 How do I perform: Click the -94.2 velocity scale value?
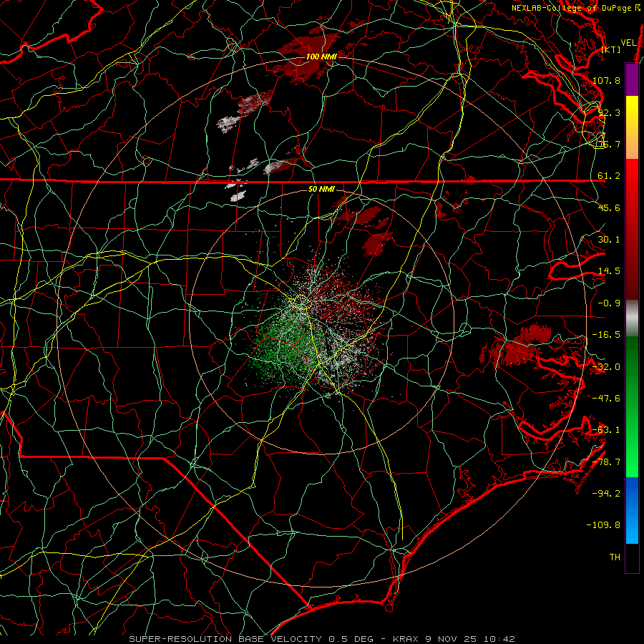pos(606,494)
